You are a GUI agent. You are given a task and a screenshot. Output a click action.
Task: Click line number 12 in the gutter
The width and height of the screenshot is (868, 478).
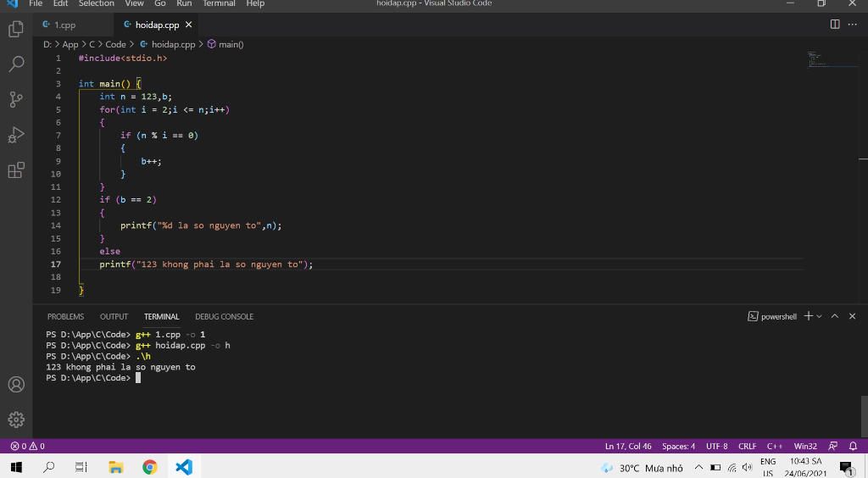point(56,200)
